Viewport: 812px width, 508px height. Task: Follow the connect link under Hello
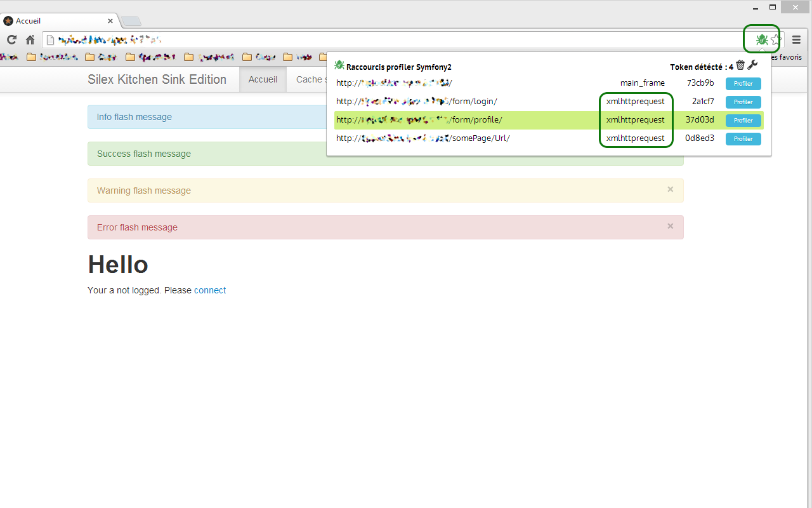tap(210, 290)
